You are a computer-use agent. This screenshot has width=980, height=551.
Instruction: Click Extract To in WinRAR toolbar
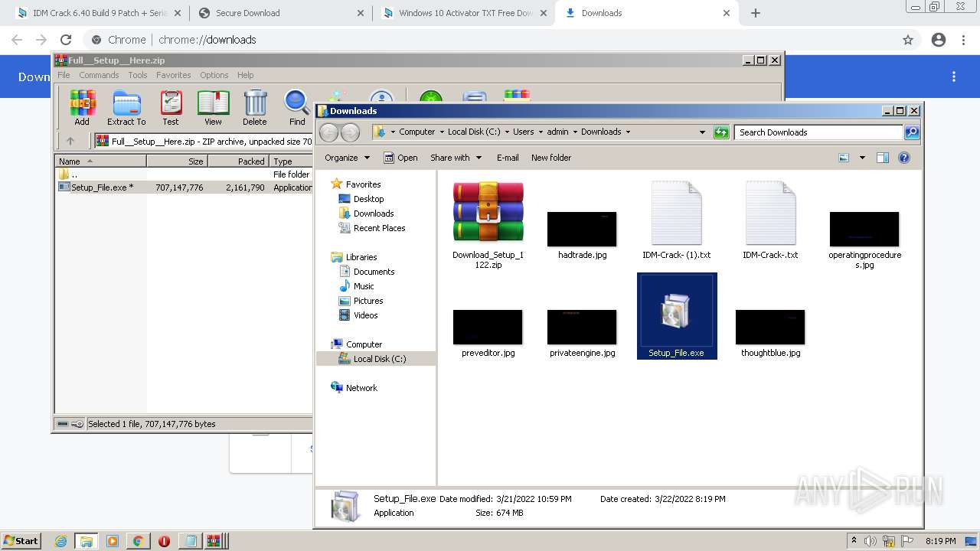[x=126, y=108]
